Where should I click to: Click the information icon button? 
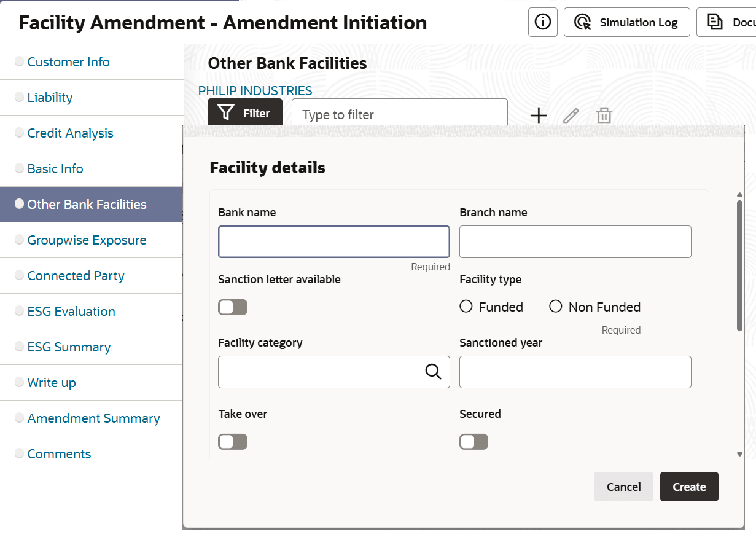click(x=542, y=22)
